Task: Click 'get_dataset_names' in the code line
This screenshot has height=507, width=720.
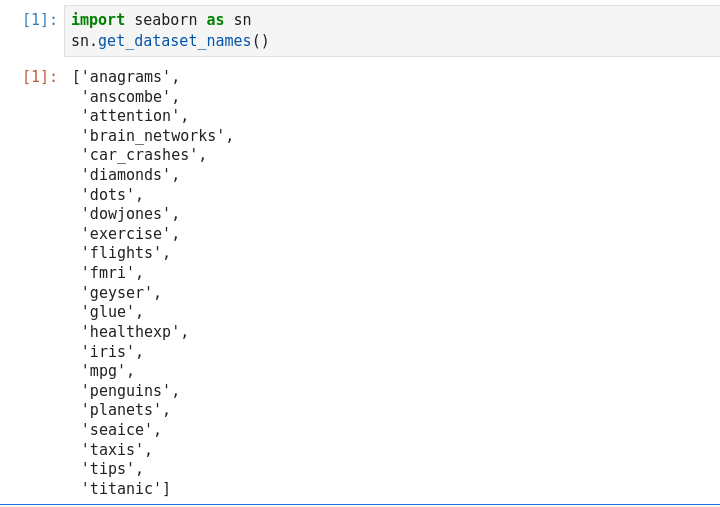Action: coord(175,41)
